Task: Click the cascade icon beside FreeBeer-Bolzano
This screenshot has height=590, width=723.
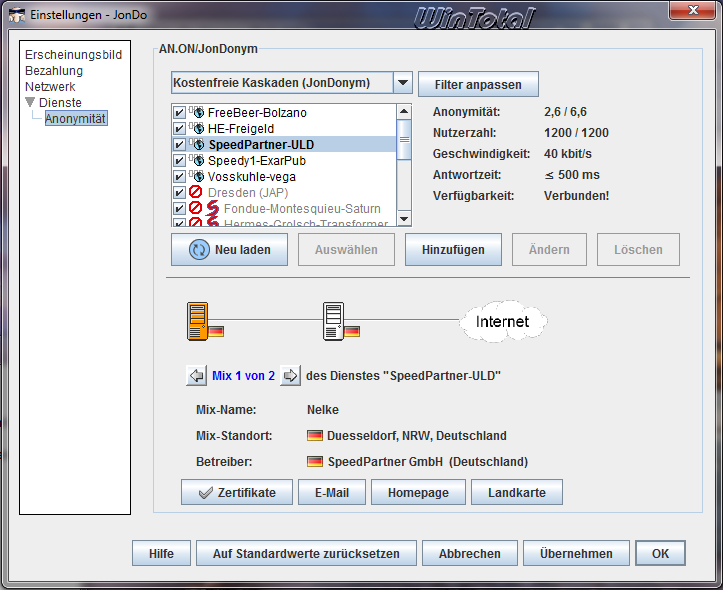Action: [x=196, y=112]
